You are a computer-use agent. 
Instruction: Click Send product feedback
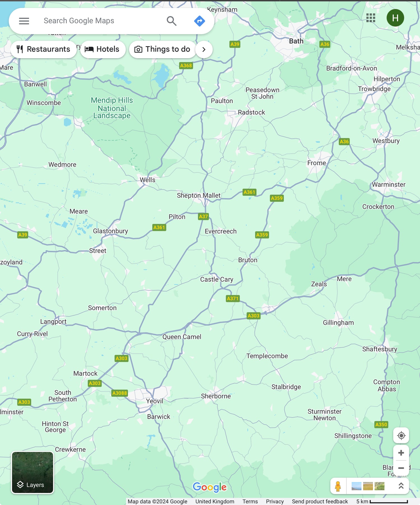click(320, 501)
